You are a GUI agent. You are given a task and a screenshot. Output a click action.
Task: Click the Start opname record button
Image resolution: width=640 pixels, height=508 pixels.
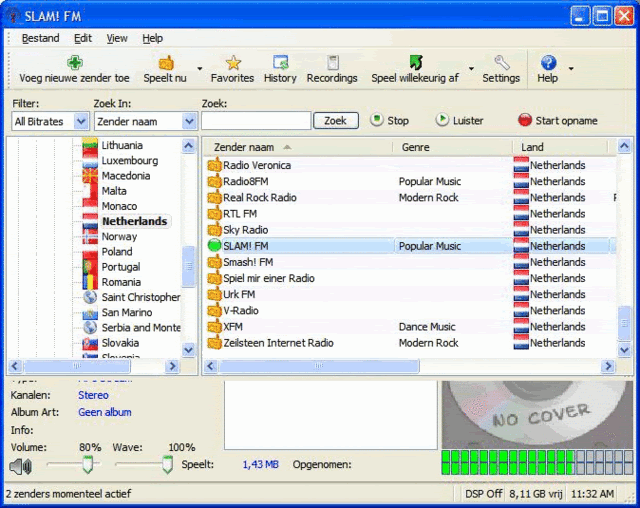(558, 120)
